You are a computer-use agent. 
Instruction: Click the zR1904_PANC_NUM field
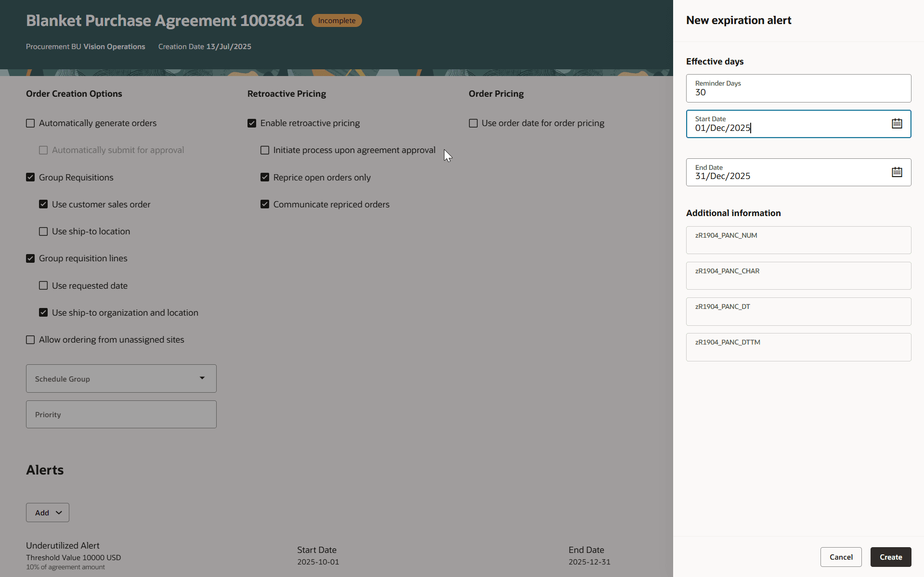pos(798,240)
